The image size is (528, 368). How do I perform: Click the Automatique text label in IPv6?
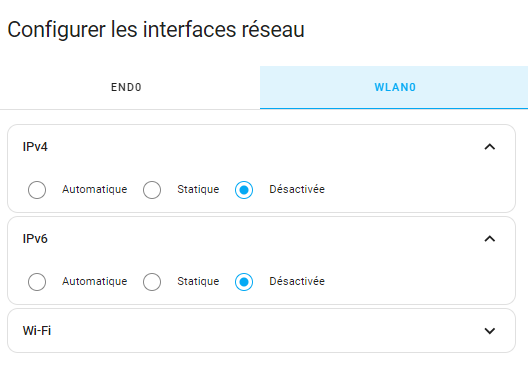(95, 281)
